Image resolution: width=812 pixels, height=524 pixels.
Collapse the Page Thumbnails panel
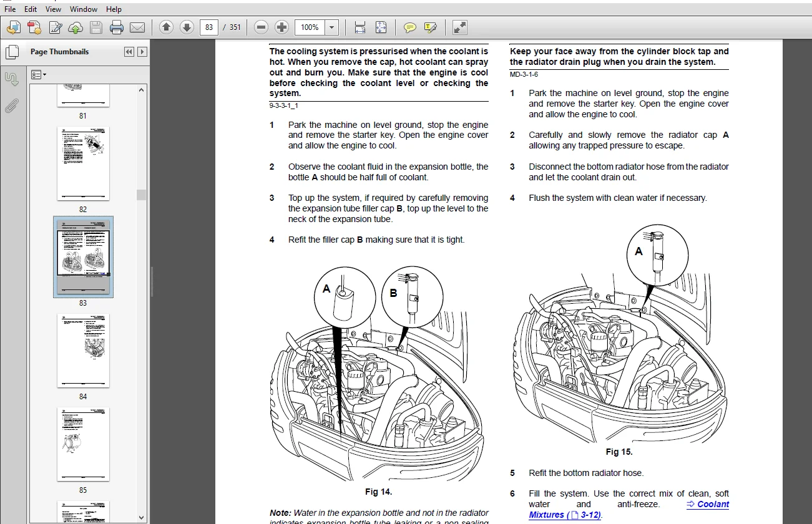(129, 52)
